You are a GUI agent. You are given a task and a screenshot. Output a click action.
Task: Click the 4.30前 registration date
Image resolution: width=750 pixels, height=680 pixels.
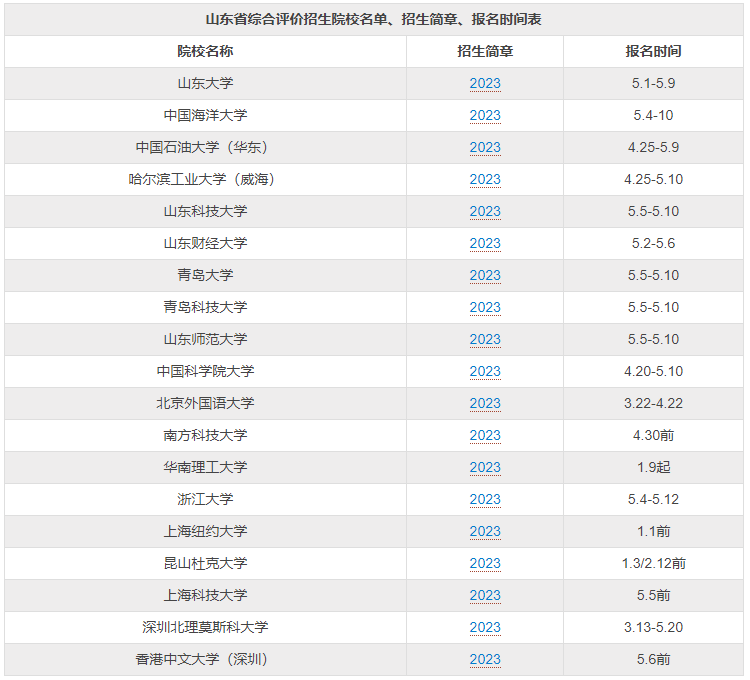[653, 436]
